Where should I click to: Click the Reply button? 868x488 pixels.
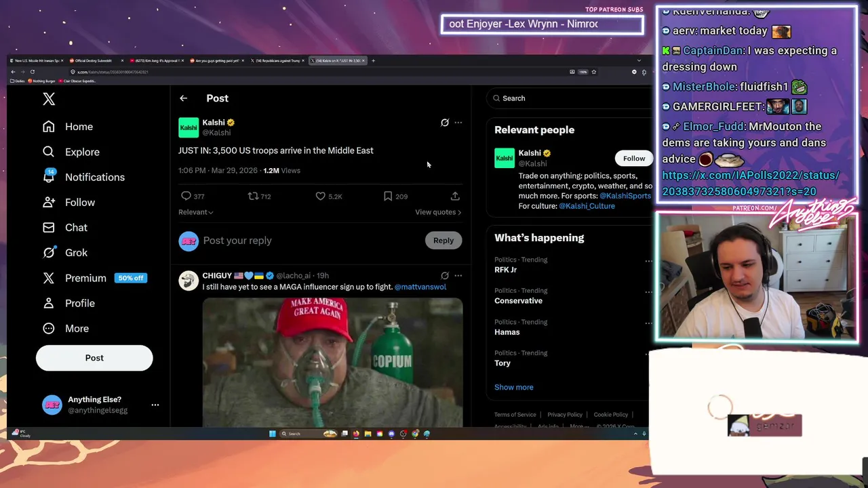[x=443, y=241]
